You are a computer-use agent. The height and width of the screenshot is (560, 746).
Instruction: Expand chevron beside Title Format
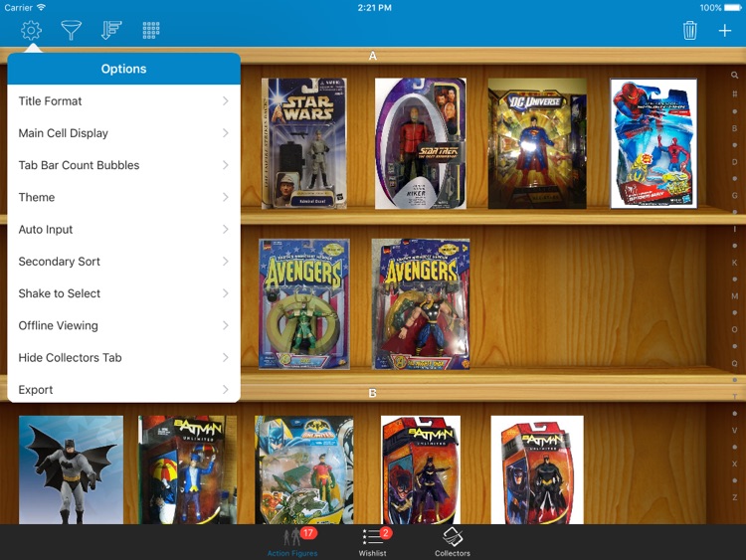(226, 100)
